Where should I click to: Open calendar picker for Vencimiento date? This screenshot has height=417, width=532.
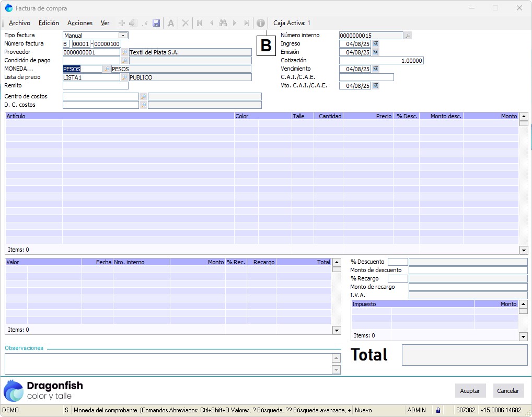tap(375, 69)
